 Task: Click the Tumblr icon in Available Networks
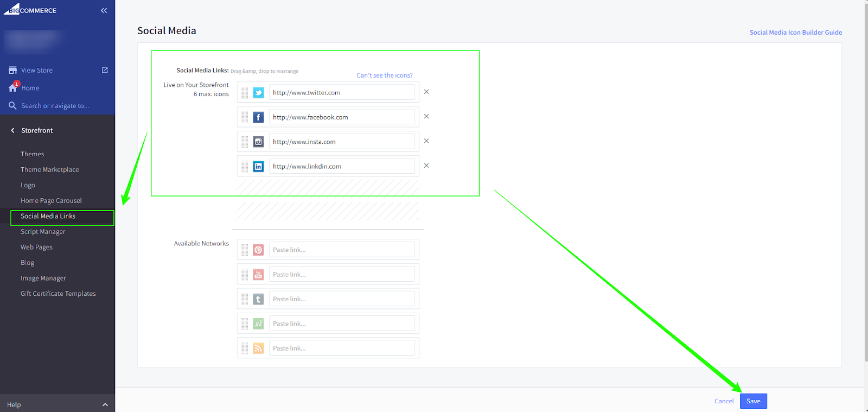(258, 299)
